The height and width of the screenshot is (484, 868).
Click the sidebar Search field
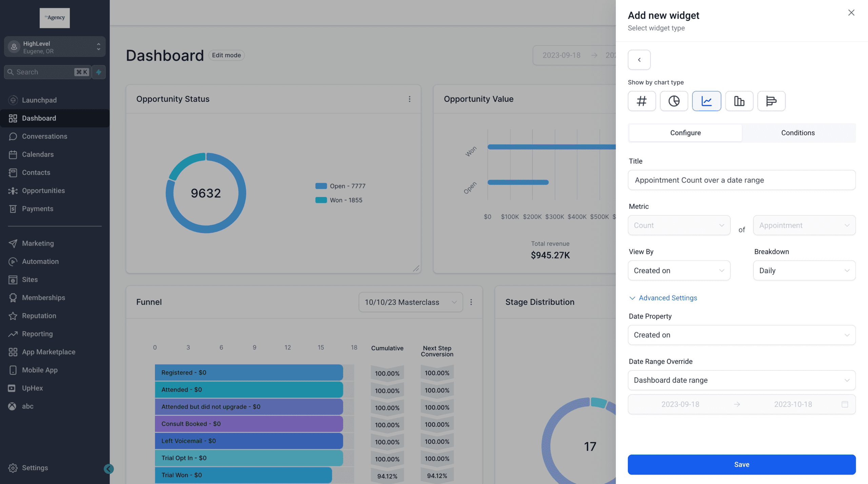tap(47, 72)
